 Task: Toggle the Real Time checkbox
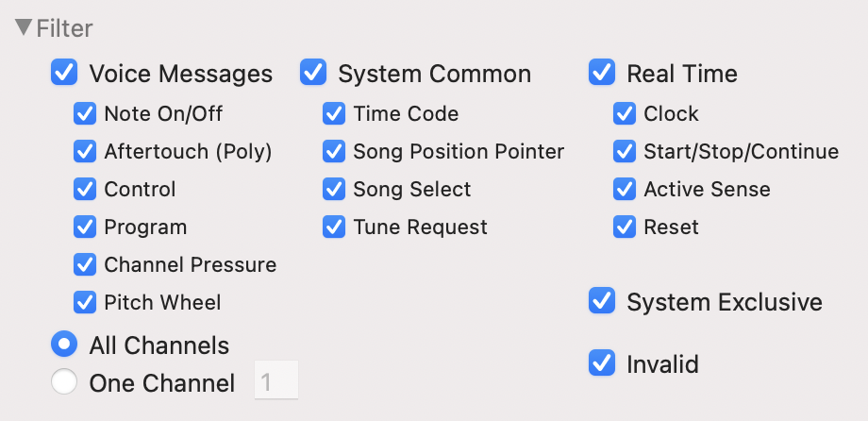coord(602,73)
